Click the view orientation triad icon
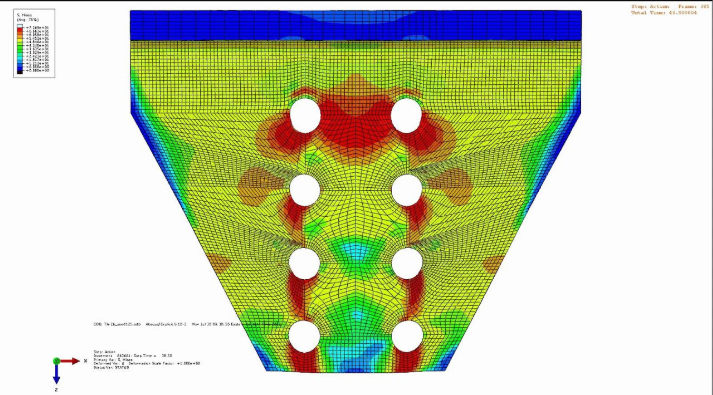713x395 pixels. click(x=70, y=375)
